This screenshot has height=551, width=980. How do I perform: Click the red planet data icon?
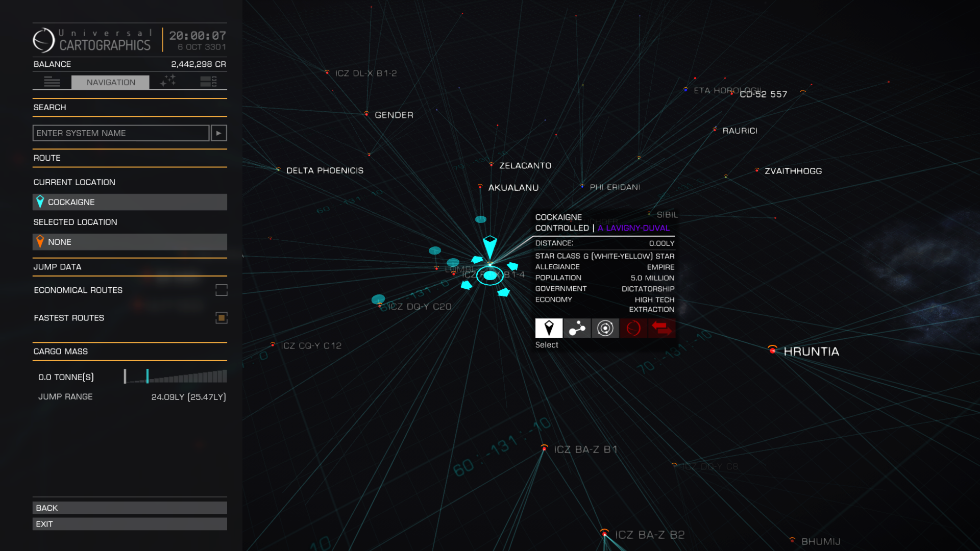point(633,328)
